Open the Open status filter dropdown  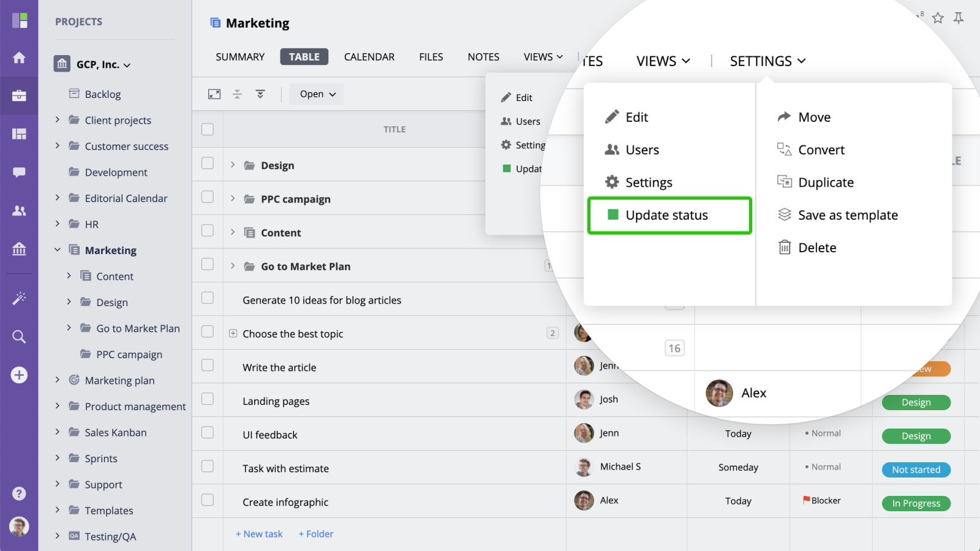pyautogui.click(x=317, y=94)
